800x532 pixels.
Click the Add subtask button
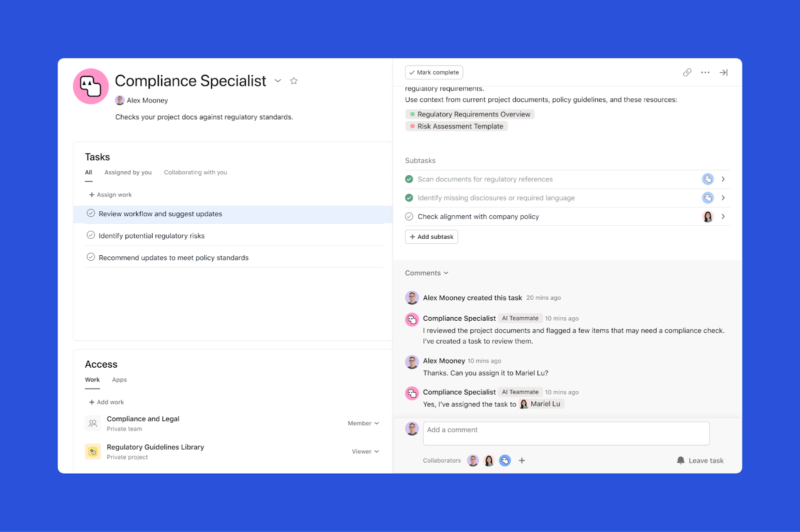coord(431,237)
